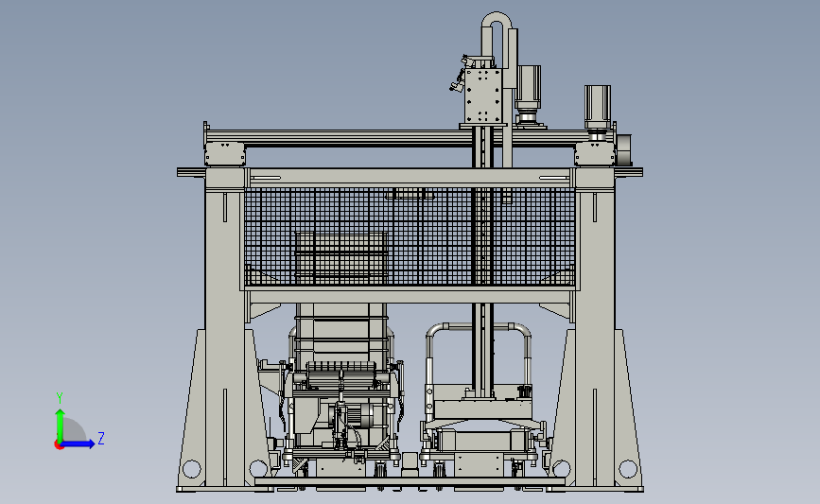The image size is (820, 504).
Task: Select the square carriage plate atop the vertical axis
Action: [483, 96]
